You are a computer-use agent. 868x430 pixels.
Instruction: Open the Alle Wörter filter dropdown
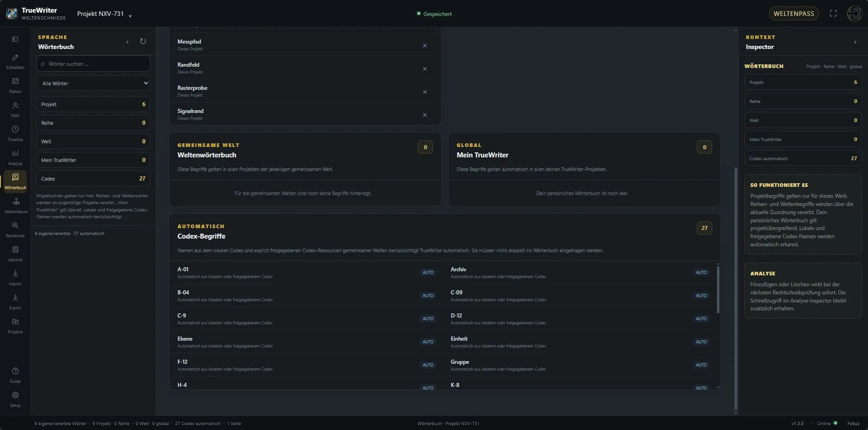[x=93, y=84]
